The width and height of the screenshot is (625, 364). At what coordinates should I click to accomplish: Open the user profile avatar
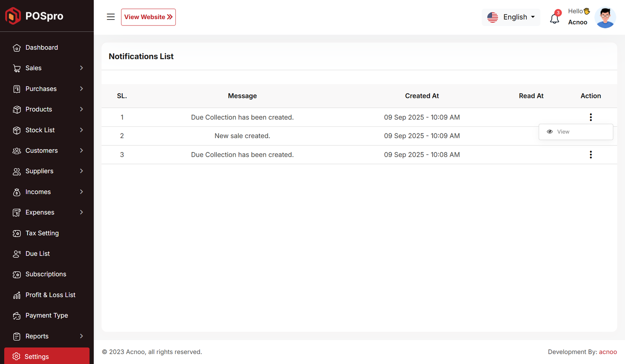[x=605, y=18]
